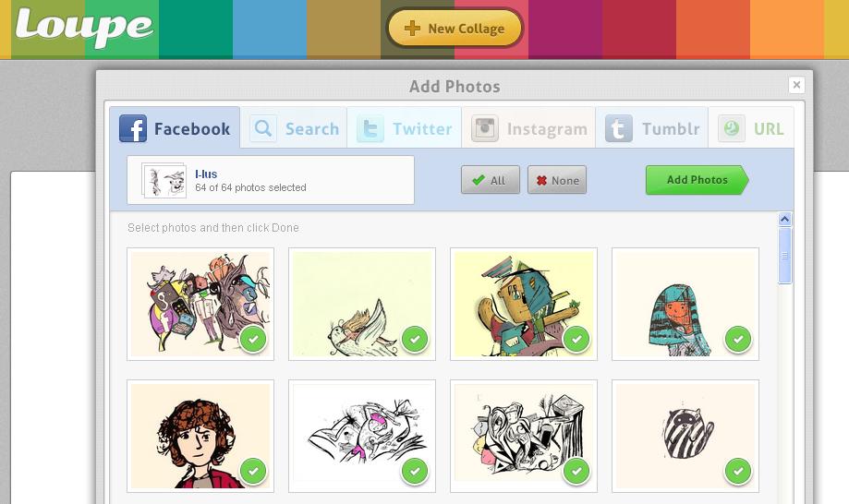Close the Add Photos dialog
Viewport: 849px width, 504px height.
pyautogui.click(x=796, y=85)
